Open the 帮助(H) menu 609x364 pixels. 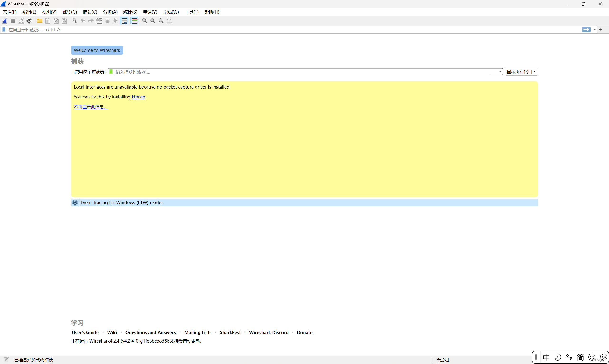(x=212, y=12)
